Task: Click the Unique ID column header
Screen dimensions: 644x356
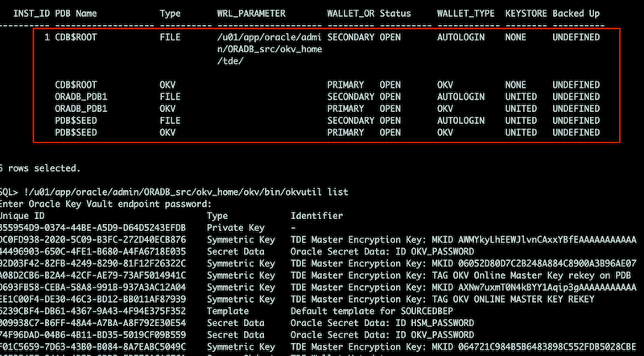Action: pyautogui.click(x=23, y=216)
